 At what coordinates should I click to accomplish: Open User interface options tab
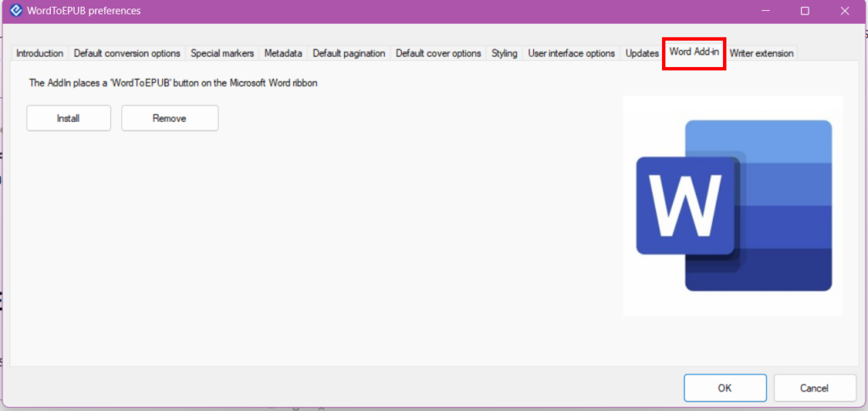click(571, 53)
